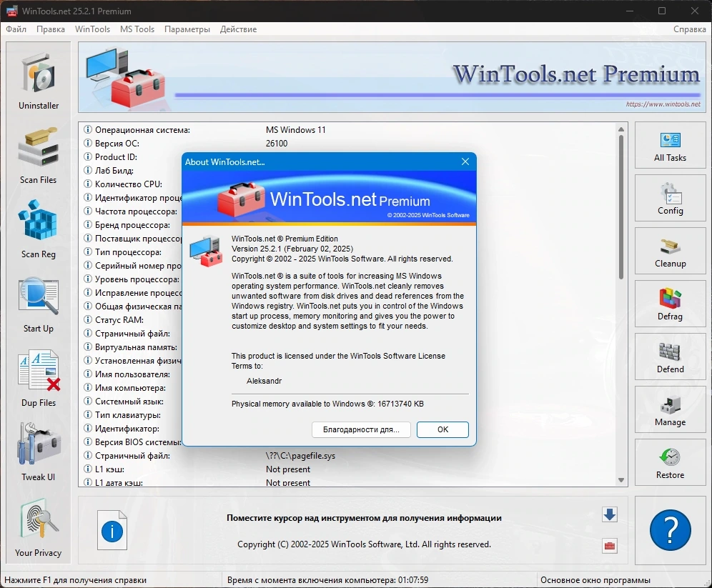Open the WinTools menu
The height and width of the screenshot is (588, 712).
pos(92,29)
